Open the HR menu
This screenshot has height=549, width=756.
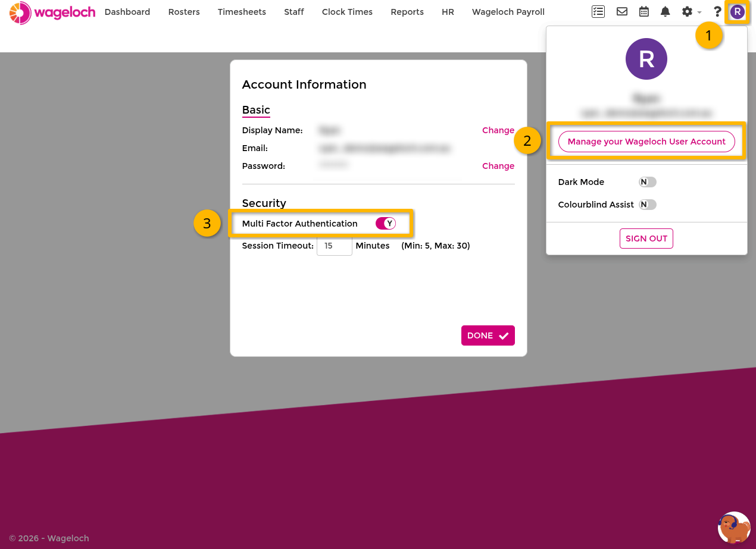448,12
